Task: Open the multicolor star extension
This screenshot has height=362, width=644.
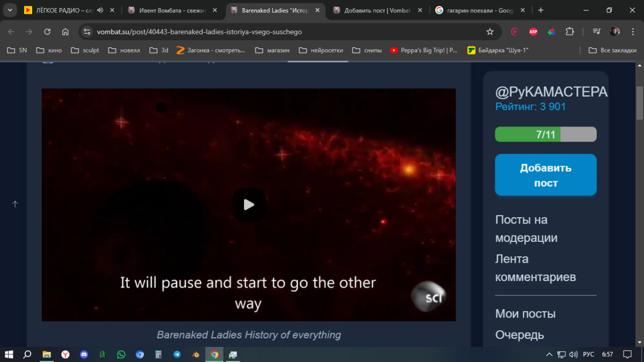Action: 552,32
